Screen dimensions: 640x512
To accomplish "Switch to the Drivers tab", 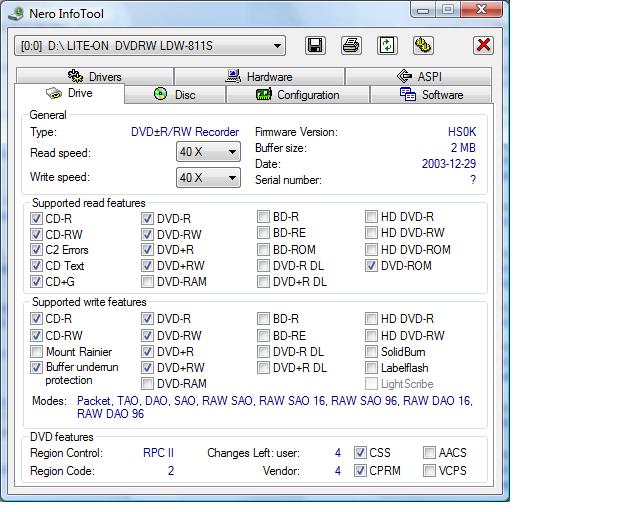I will (95, 76).
